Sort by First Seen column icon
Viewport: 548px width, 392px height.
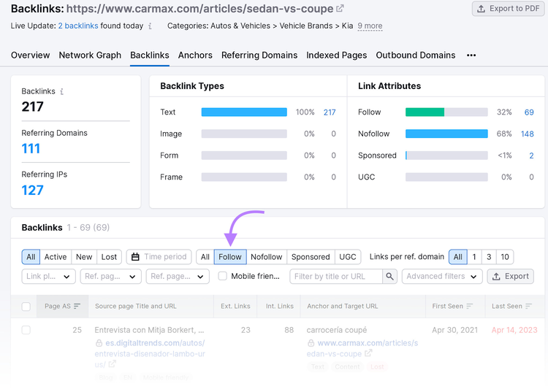tap(469, 306)
